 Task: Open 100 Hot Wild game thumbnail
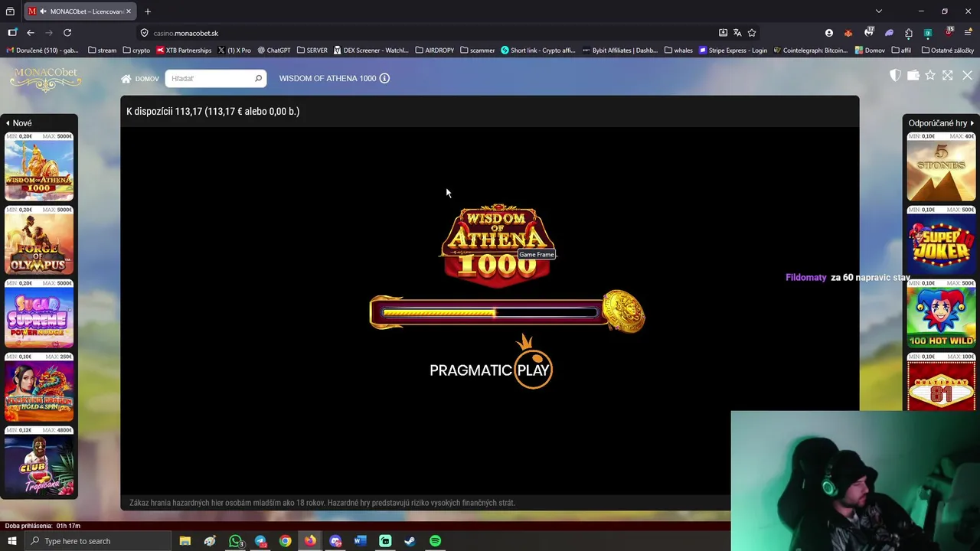pyautogui.click(x=941, y=314)
